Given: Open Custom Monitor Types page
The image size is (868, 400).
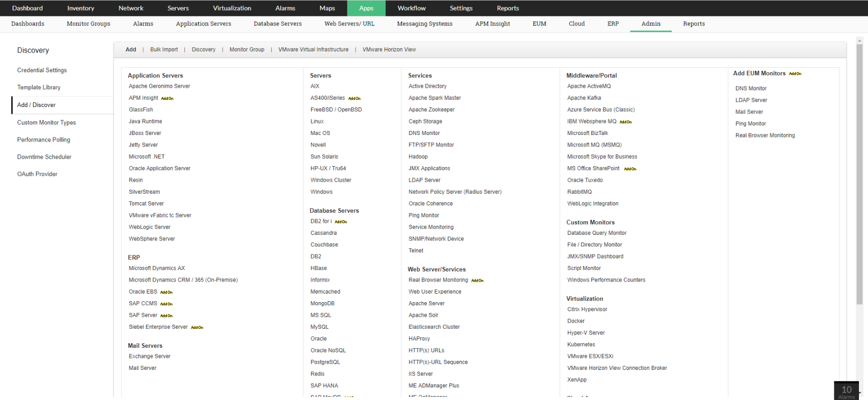Looking at the screenshot, I should 46,122.
